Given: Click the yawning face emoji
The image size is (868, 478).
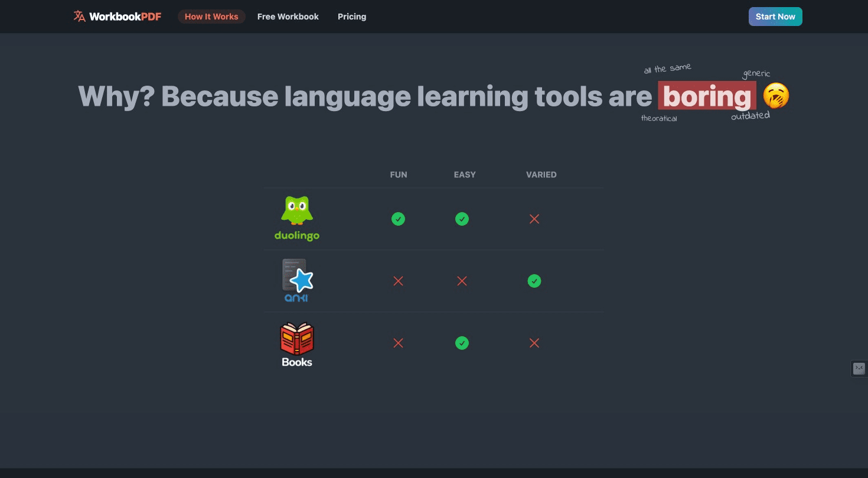Looking at the screenshot, I should 776,96.
